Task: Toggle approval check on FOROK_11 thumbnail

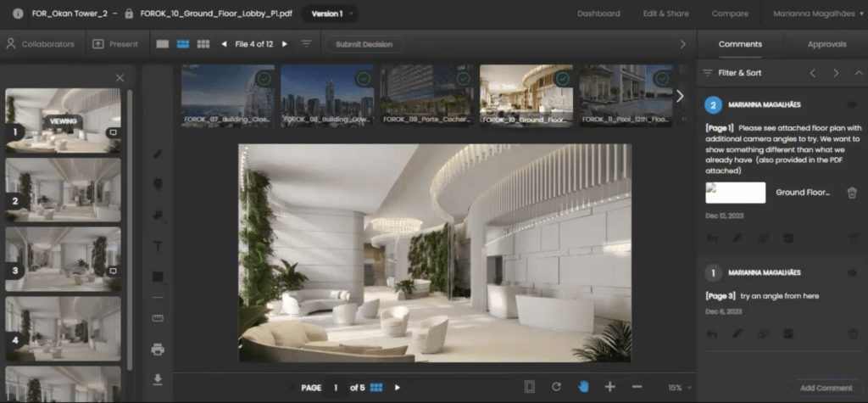Action: 663,79
